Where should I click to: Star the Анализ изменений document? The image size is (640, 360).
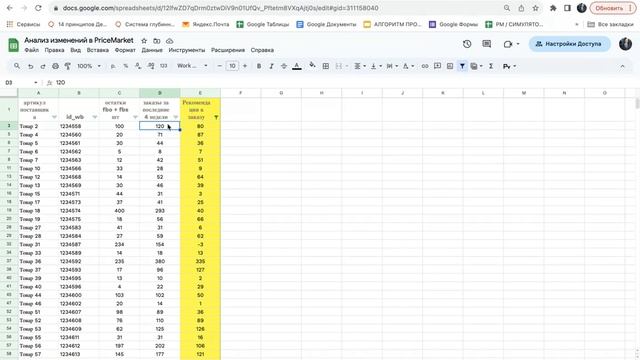click(144, 41)
